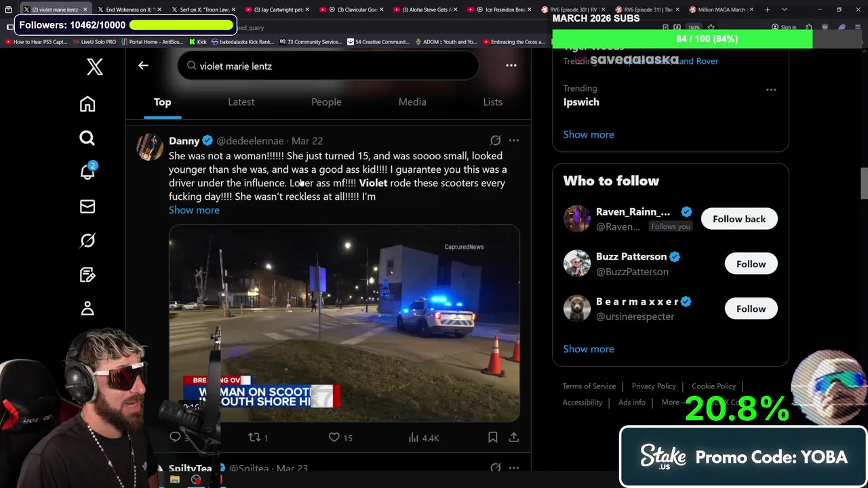Click the X logo in sidebar

point(95,66)
